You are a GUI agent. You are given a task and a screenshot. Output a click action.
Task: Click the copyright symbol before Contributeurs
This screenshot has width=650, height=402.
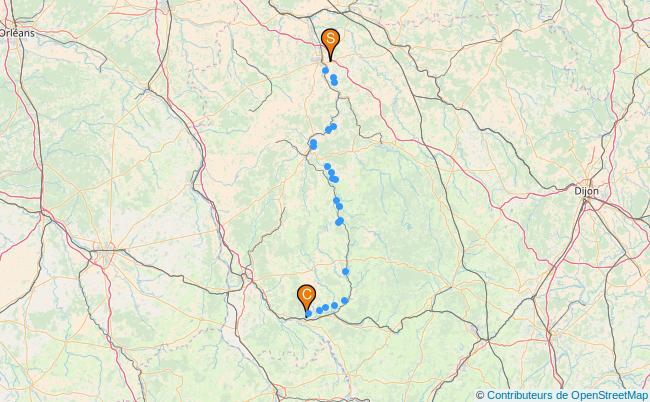coord(480,395)
